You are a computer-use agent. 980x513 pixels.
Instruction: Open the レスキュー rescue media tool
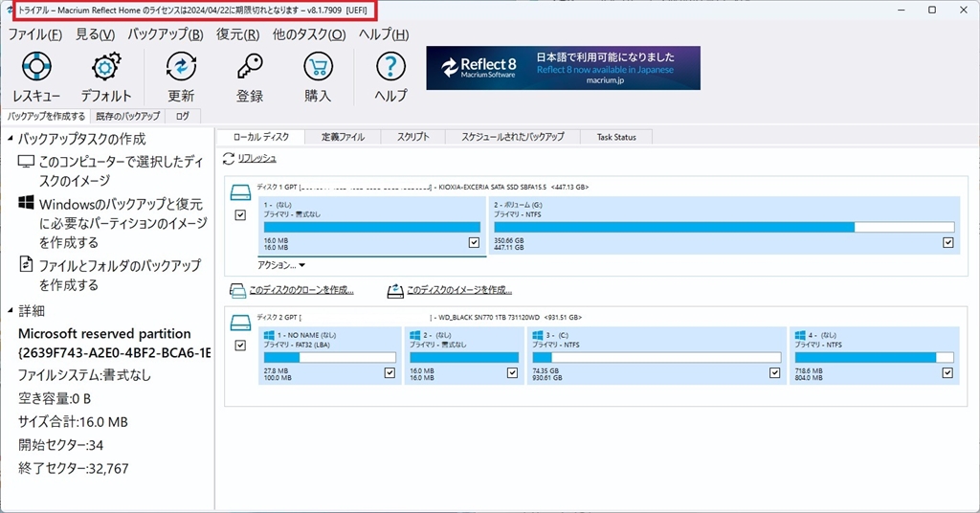37,66
